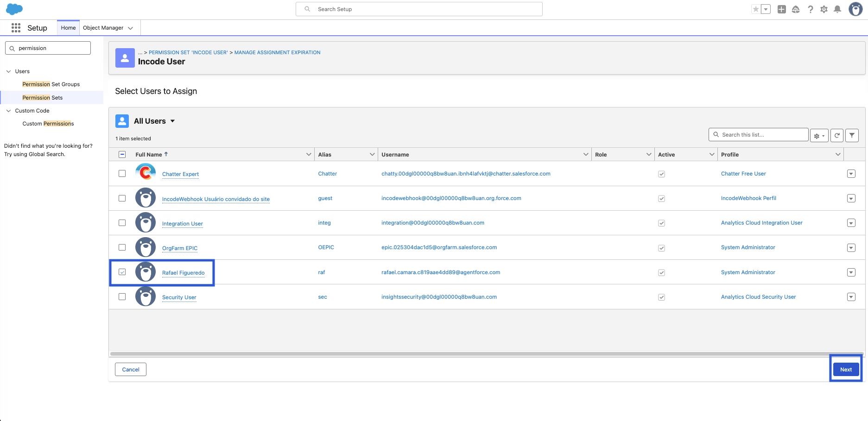Open the Setup gear menu

824,9
